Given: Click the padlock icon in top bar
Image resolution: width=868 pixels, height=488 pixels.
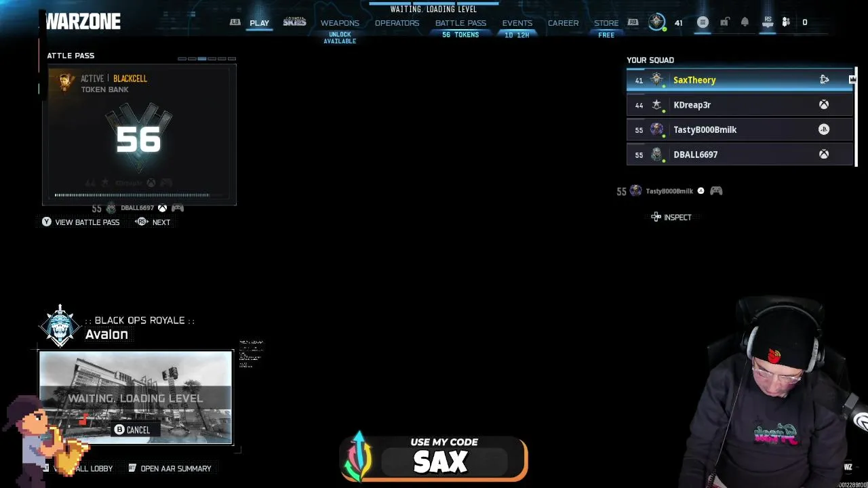Looking at the screenshot, I should (x=724, y=22).
